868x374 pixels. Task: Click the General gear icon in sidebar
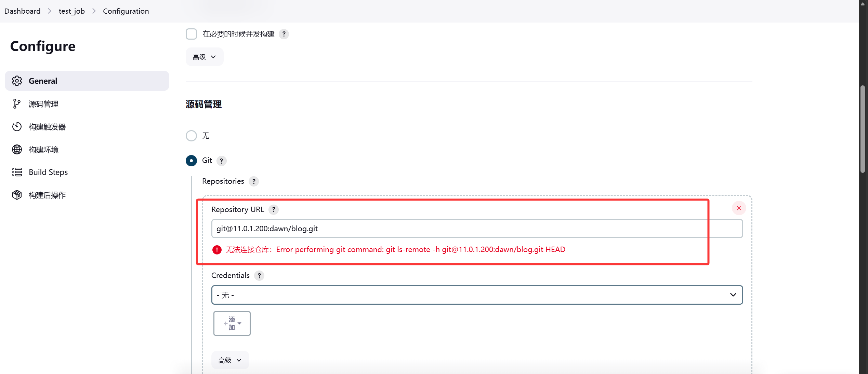pyautogui.click(x=17, y=81)
